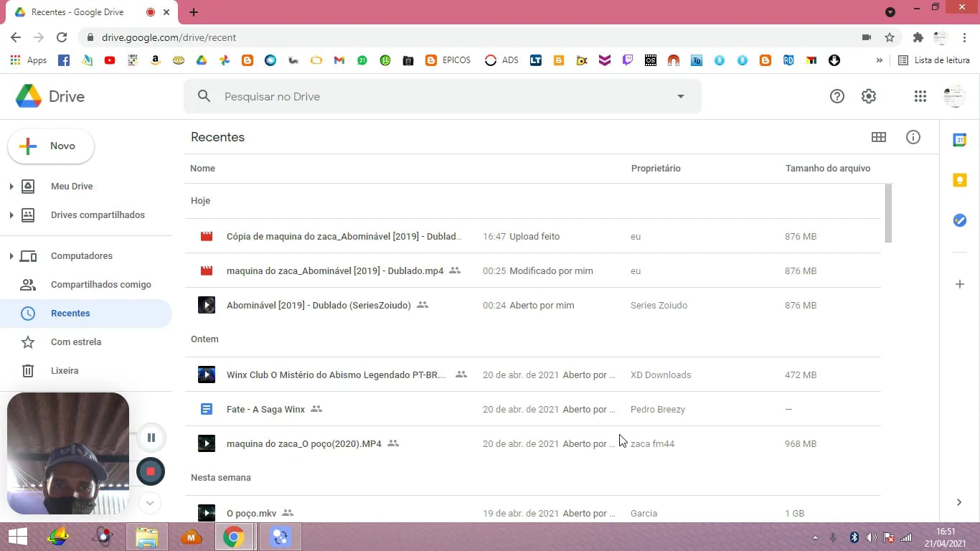Expand the Computadores tree arrow
The image size is (980, 551).
tap(11, 256)
